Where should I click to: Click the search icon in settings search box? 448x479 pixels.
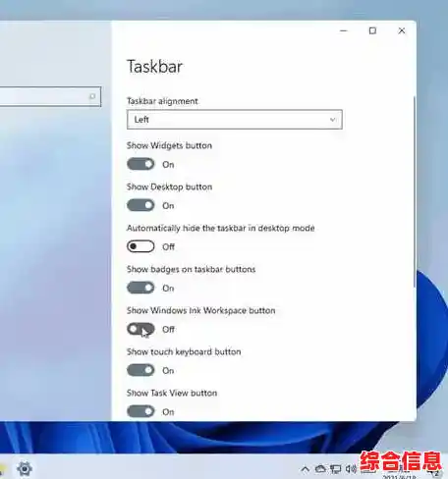click(x=92, y=96)
